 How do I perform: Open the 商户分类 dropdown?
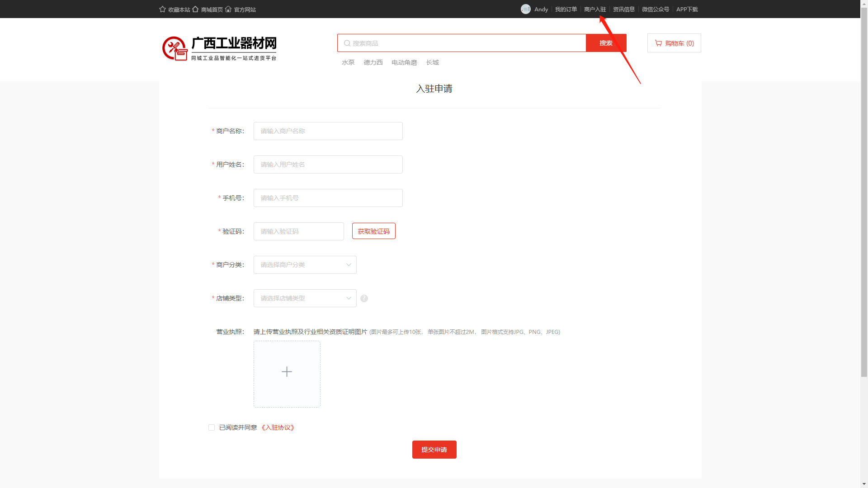(305, 265)
